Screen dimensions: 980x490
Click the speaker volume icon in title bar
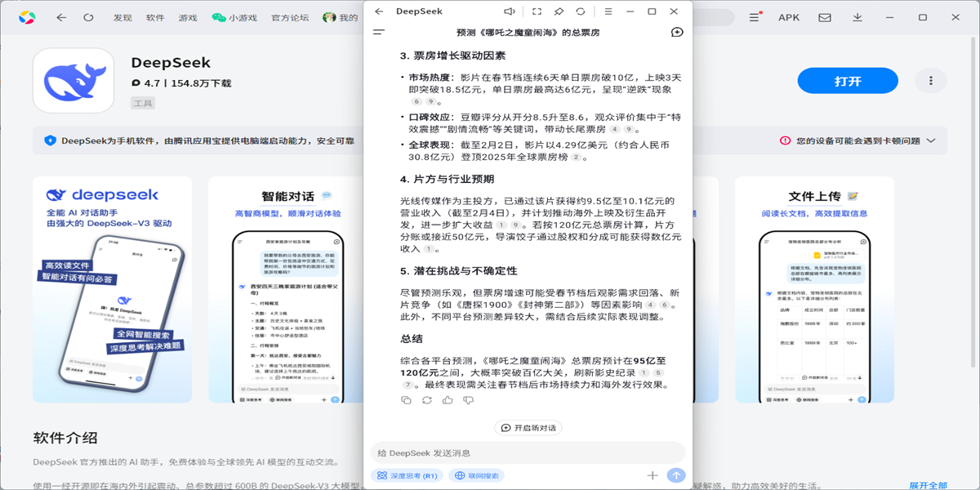[x=510, y=11]
